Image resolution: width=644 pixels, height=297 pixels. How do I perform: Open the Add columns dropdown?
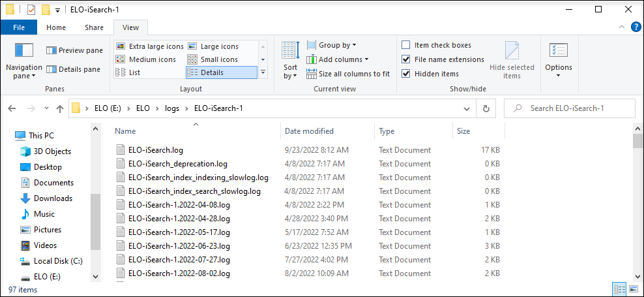[x=338, y=59]
